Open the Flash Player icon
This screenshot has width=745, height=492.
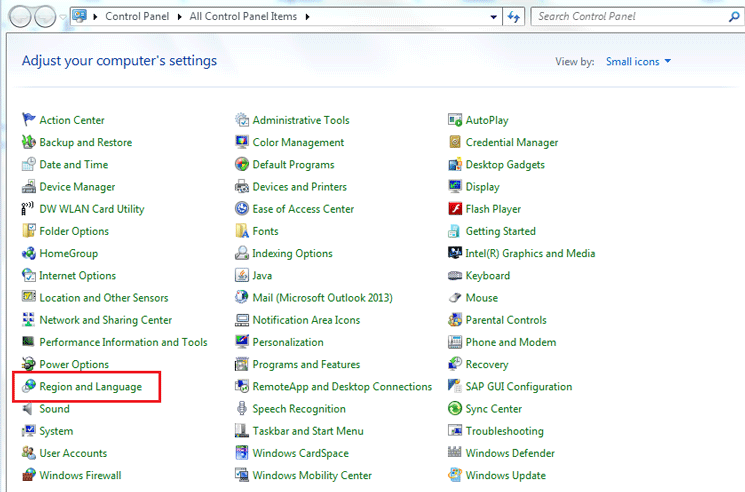pyautogui.click(x=456, y=209)
